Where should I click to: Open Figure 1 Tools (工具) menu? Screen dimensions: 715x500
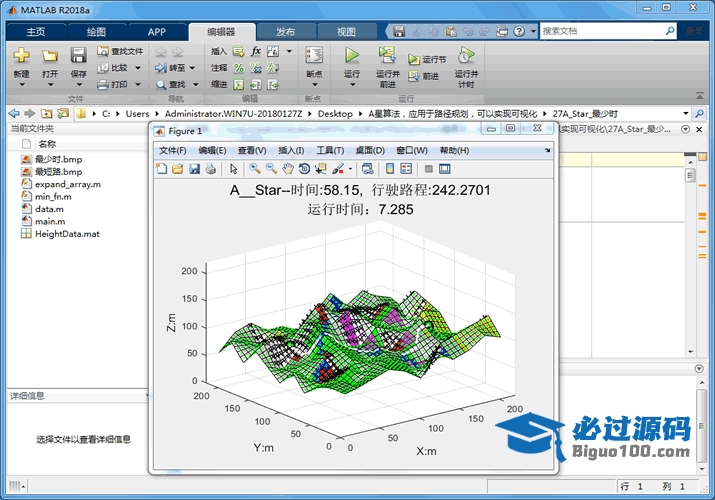330,150
